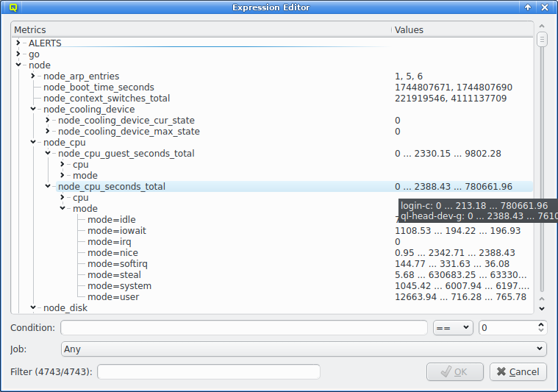Expand mode under node_cpu_guest_seconds_total
The height and width of the screenshot is (392, 558).
[62, 175]
